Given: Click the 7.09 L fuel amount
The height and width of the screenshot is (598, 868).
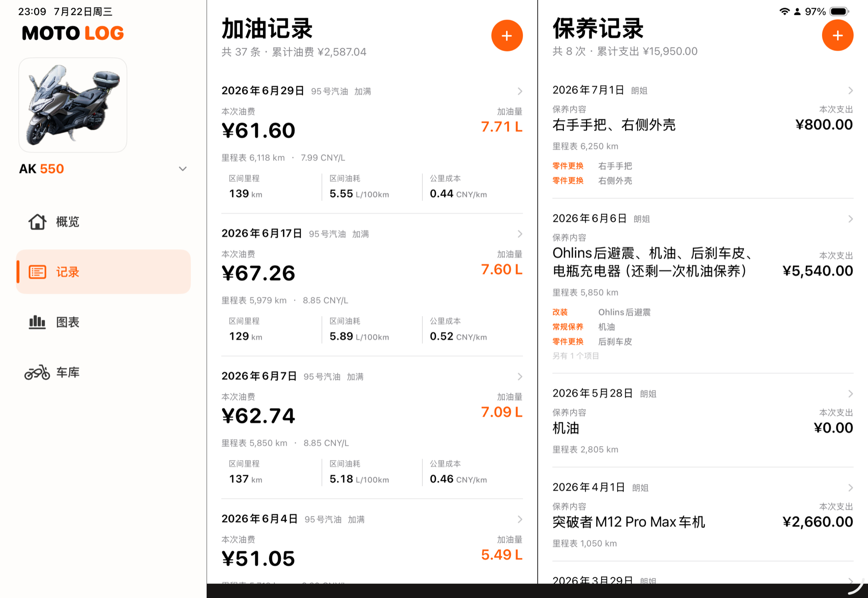Looking at the screenshot, I should [x=502, y=412].
